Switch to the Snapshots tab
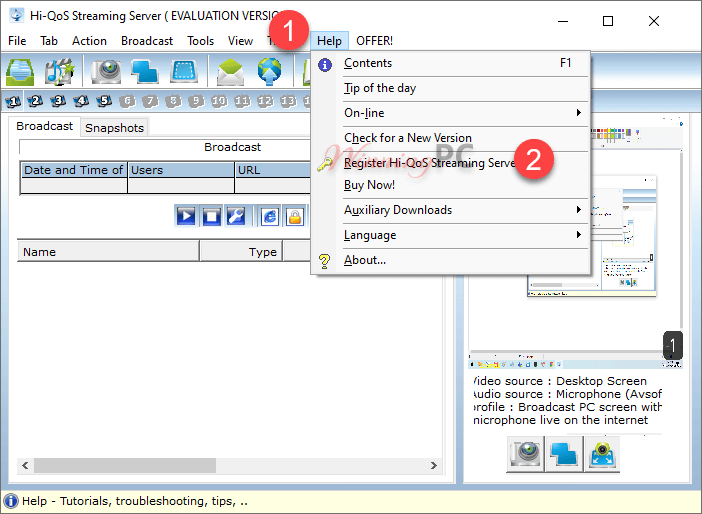Image resolution: width=702 pixels, height=514 pixels. pos(115,128)
